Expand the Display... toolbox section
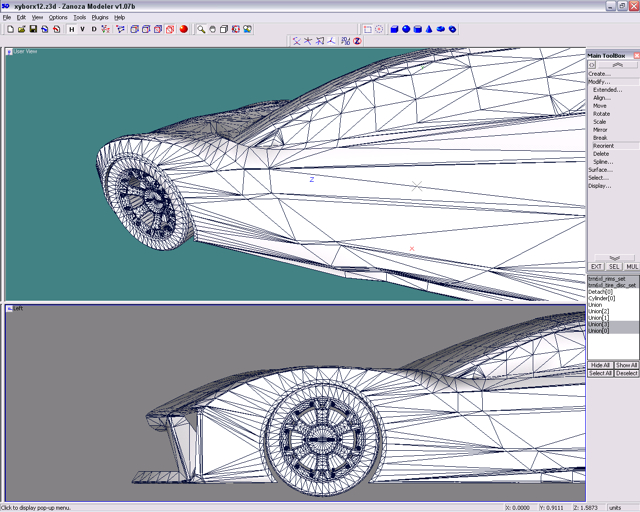640x512 pixels. click(600, 186)
